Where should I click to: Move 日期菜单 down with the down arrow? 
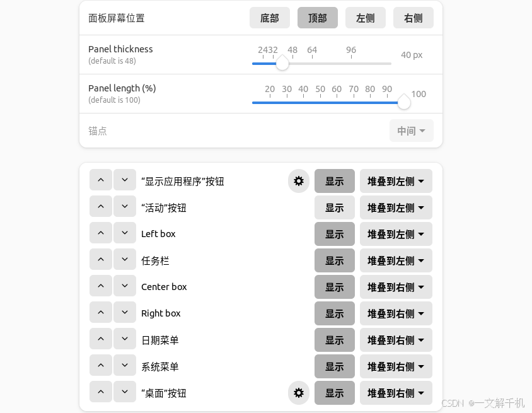coord(125,339)
